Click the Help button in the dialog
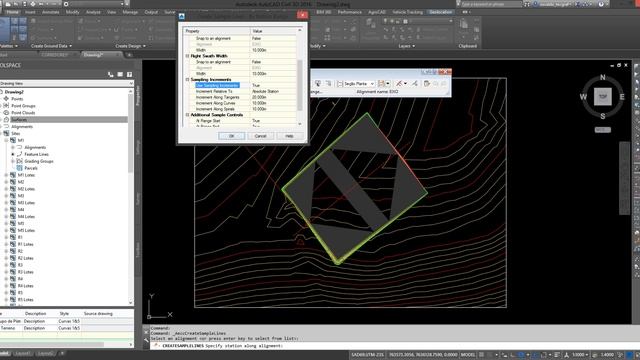Viewport: 640px width, 360px height. click(289, 136)
